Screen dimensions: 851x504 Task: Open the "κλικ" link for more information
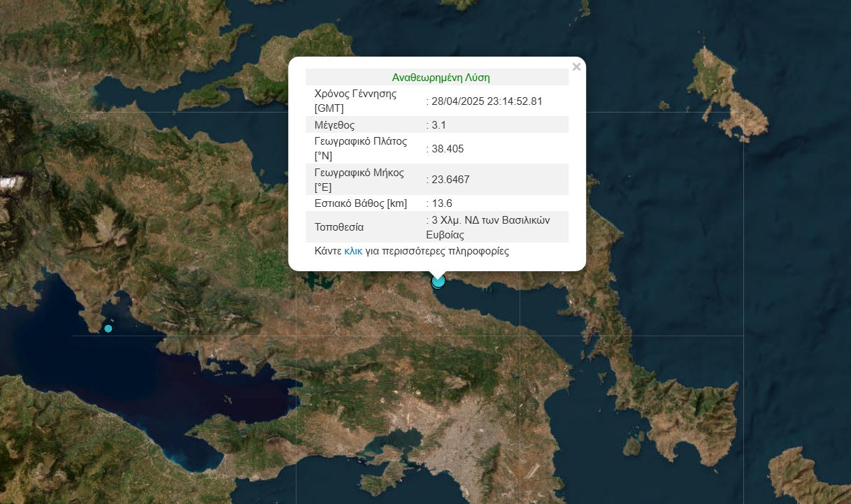353,251
